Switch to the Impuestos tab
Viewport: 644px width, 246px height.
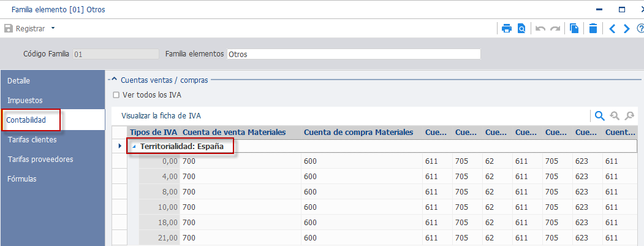25,101
